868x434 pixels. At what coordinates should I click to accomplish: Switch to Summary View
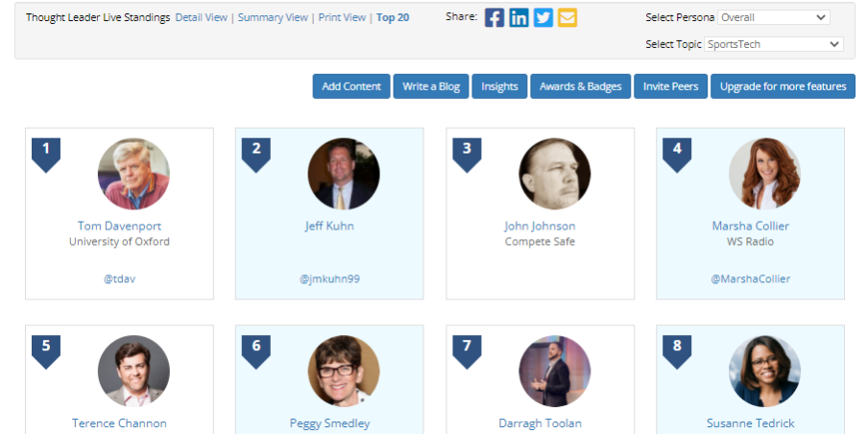[x=273, y=17]
